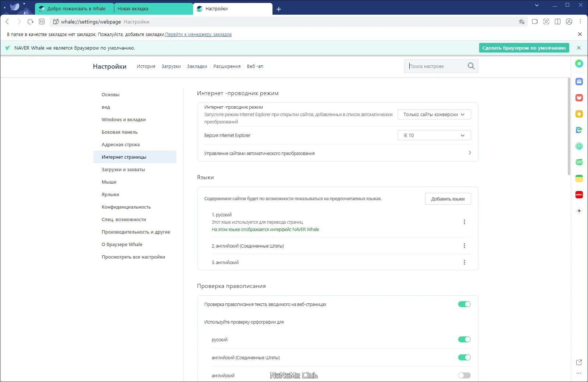Open the IE 10 version dropdown
This screenshot has height=382, width=588.
(434, 135)
